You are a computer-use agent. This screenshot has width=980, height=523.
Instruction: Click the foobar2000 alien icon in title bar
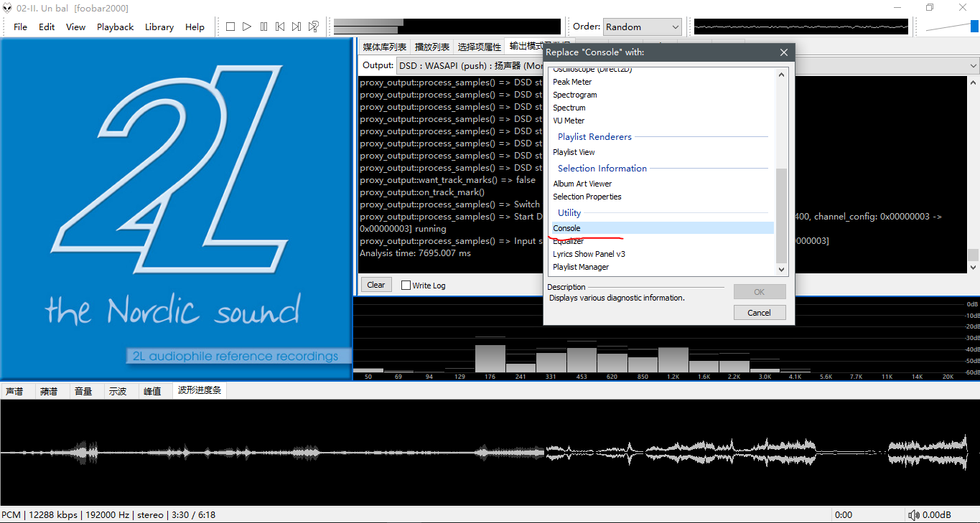[8, 8]
